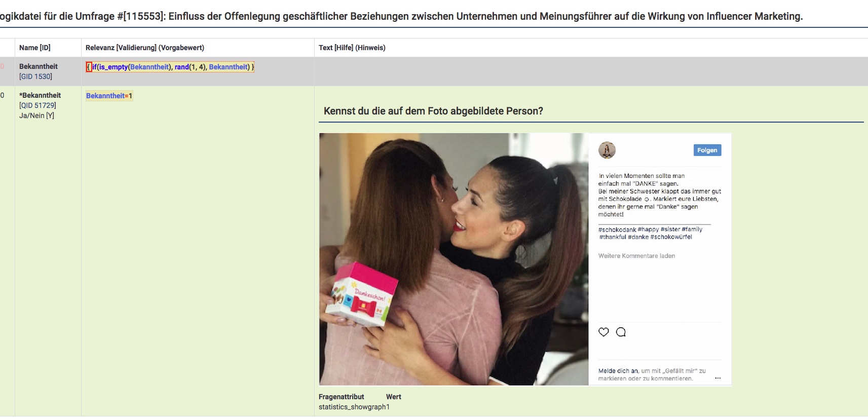The image size is (868, 420).
Task: Click the blue Folgen button
Action: coord(707,150)
